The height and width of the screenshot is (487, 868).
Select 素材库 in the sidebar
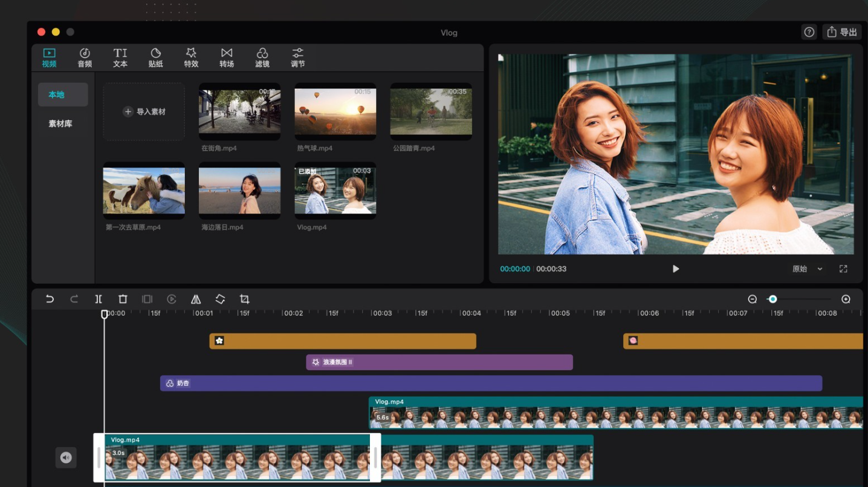click(60, 123)
